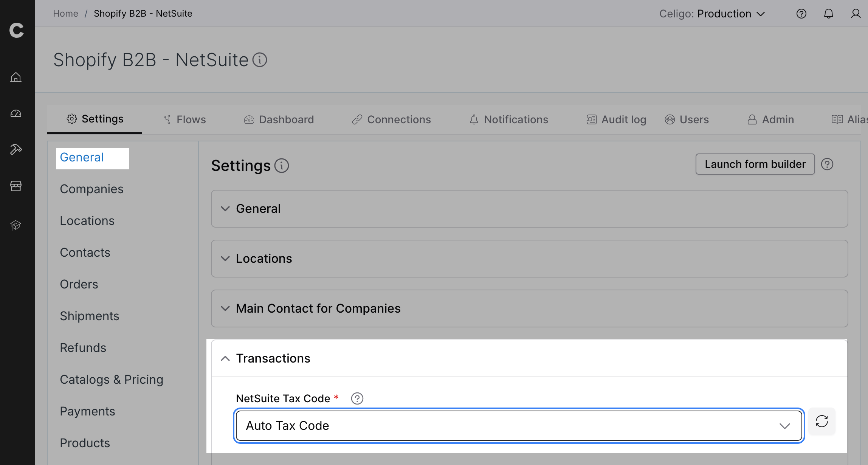Click the help icon for NetSuite Tax Code
Screen dimensions: 868x465
(x=357, y=398)
